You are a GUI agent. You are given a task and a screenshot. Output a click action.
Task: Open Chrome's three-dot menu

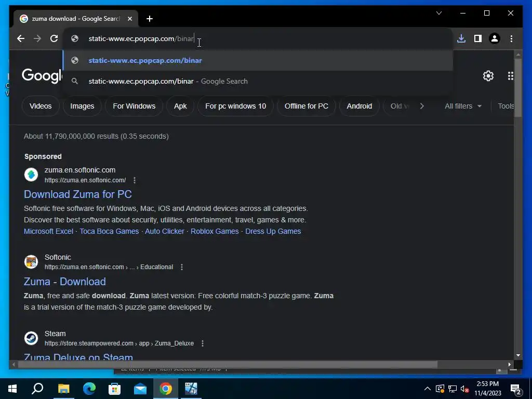pos(511,38)
